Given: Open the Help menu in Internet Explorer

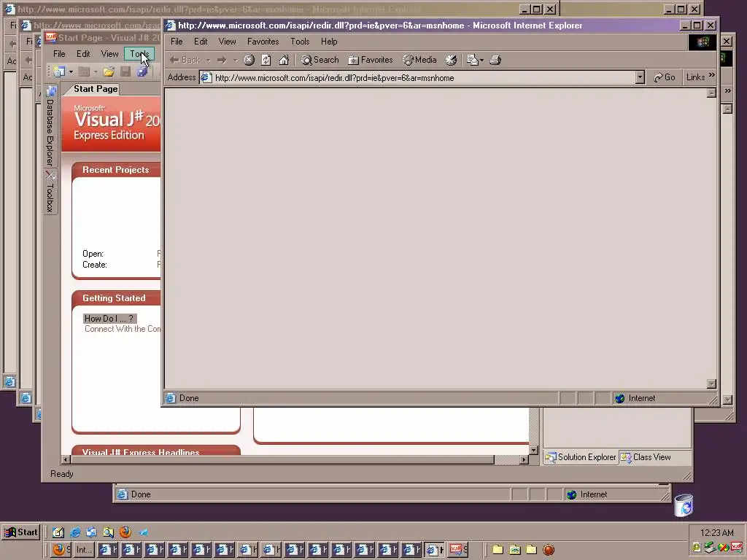Looking at the screenshot, I should click(x=329, y=42).
